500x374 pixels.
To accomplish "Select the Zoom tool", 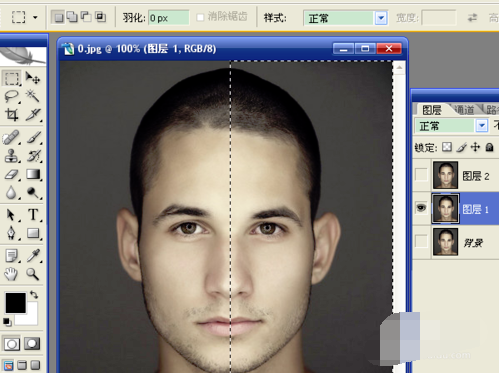I will coord(33,274).
